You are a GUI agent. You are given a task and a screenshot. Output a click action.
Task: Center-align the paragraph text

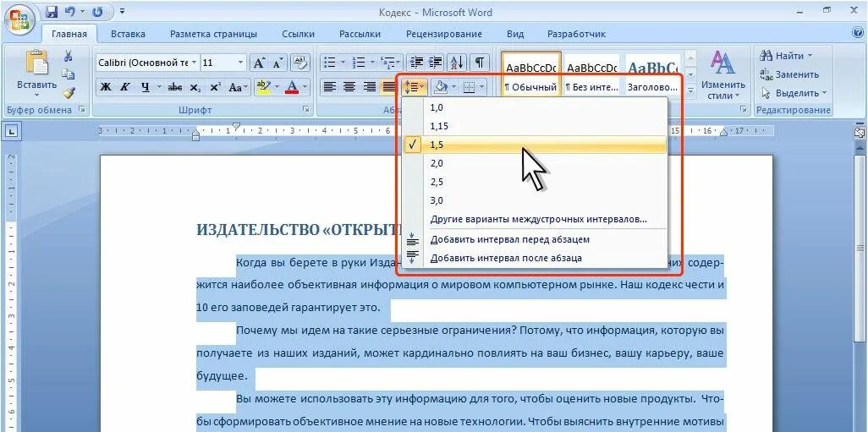coord(349,87)
